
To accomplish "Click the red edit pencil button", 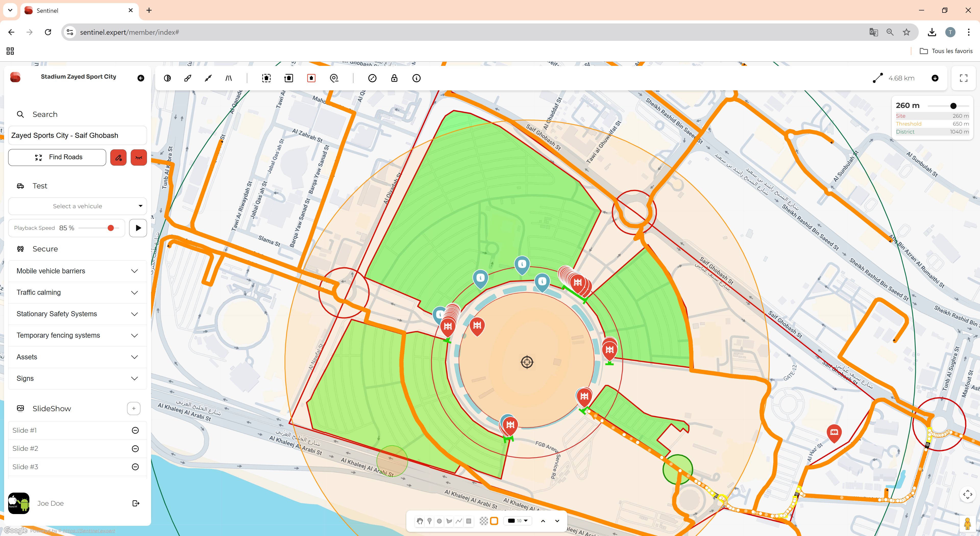I will [x=118, y=157].
